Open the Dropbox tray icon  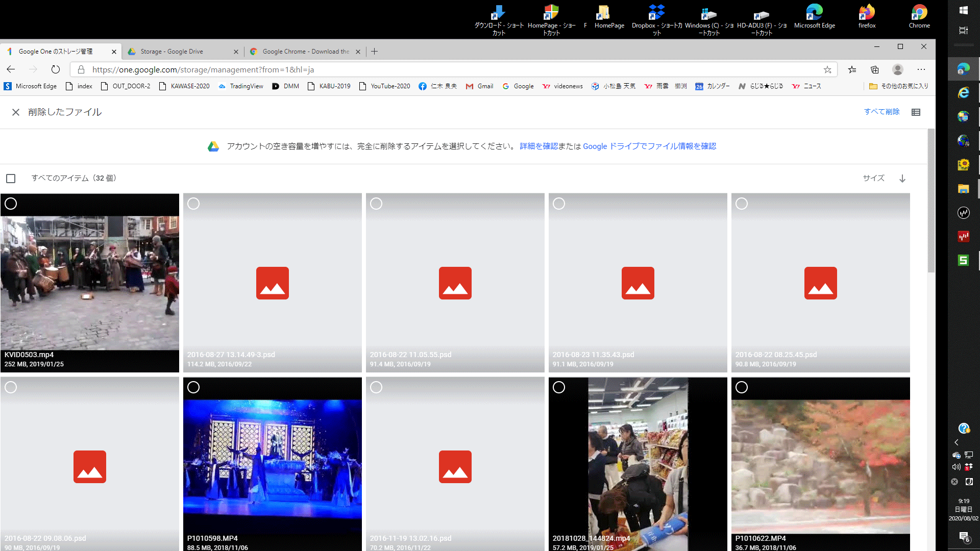tap(968, 467)
